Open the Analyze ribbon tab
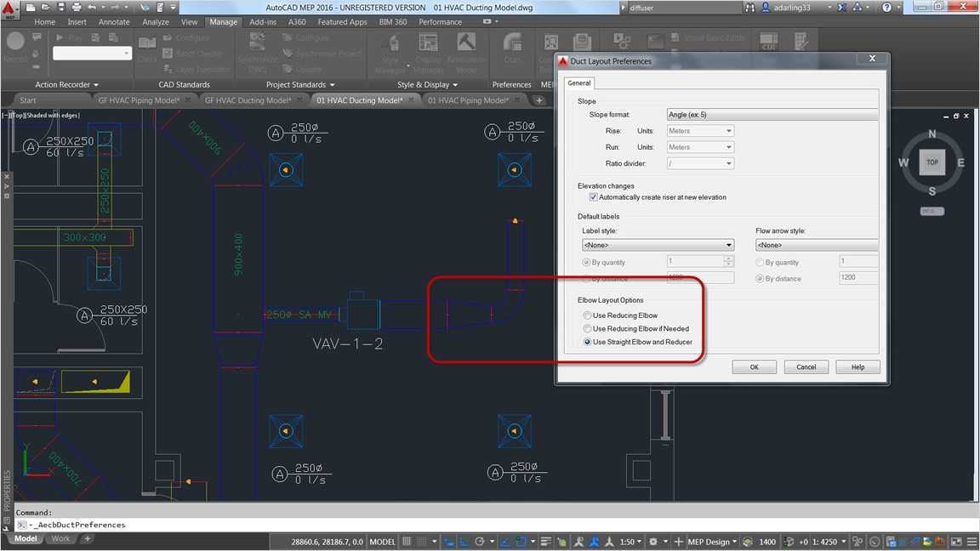980x551 pixels. click(x=156, y=22)
